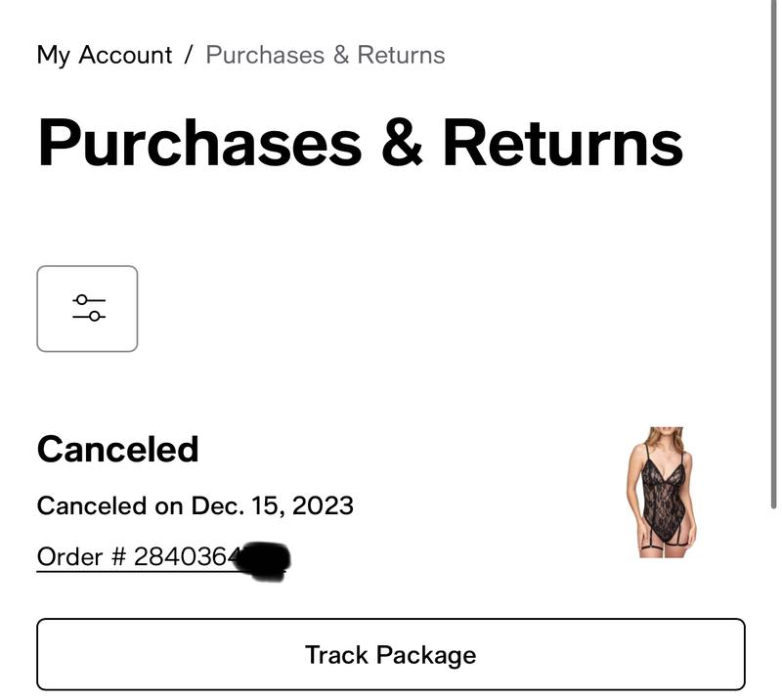The image size is (782, 700).
Task: Click the Purchases & Returns page heading
Action: (360, 143)
